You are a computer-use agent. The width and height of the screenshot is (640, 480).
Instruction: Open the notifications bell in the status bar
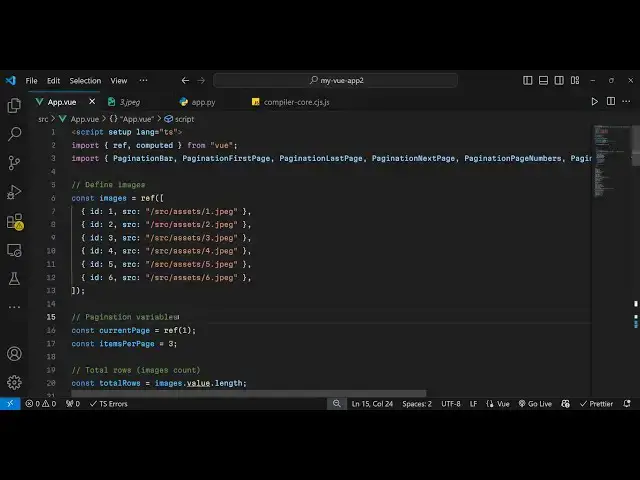(x=627, y=404)
